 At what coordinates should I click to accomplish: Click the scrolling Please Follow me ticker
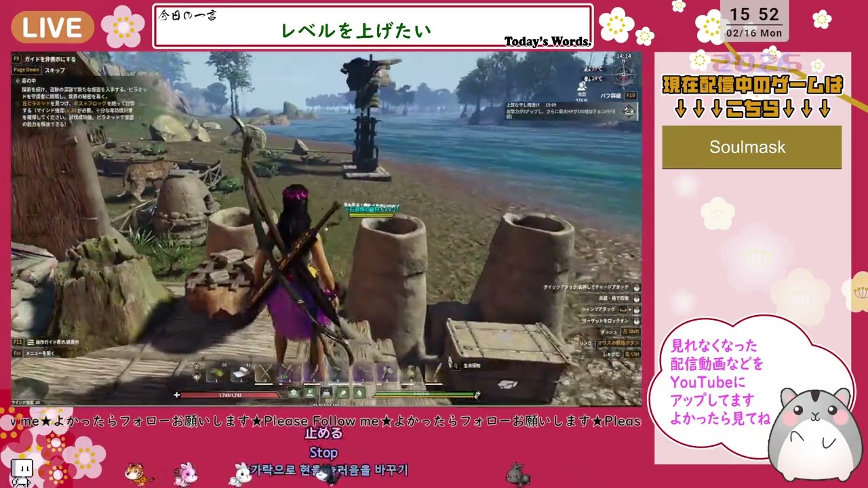[x=325, y=422]
